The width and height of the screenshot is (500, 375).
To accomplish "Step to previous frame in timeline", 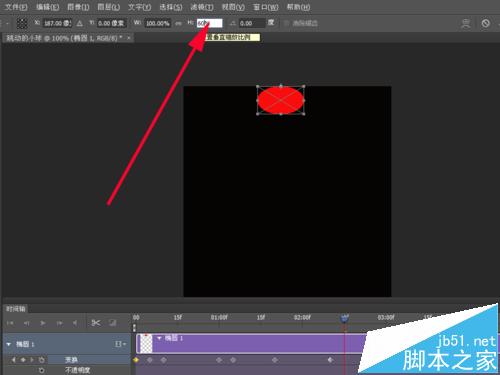I will coord(26,323).
